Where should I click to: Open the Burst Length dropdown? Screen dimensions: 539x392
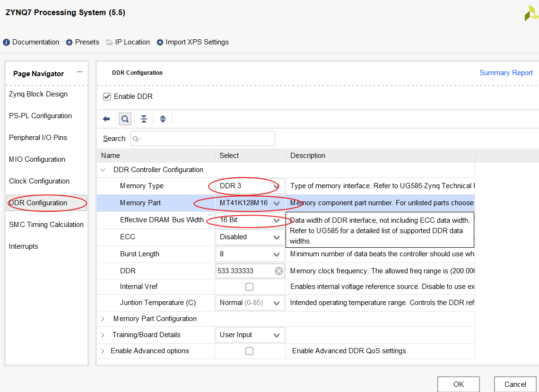click(x=250, y=254)
